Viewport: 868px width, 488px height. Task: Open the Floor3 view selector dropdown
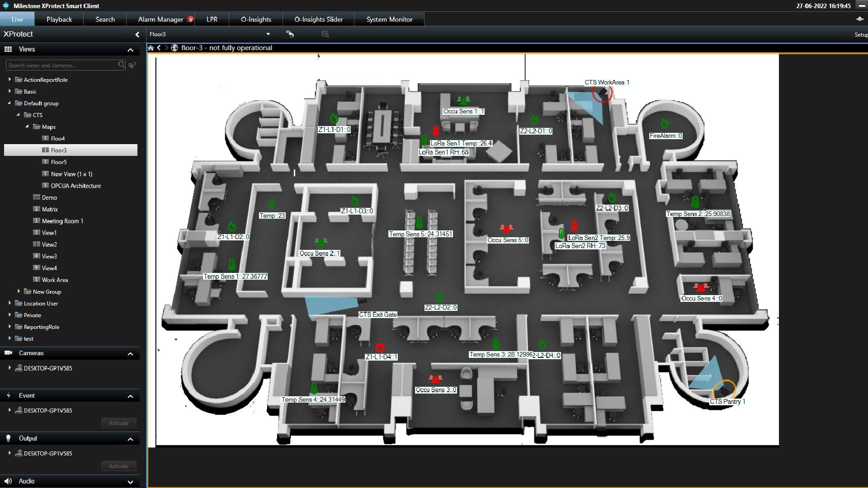click(268, 34)
